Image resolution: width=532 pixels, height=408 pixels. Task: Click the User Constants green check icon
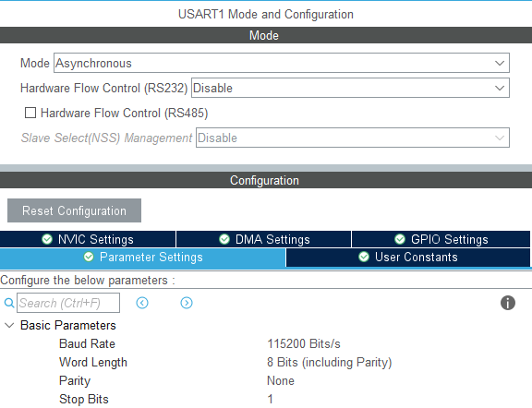click(x=364, y=257)
